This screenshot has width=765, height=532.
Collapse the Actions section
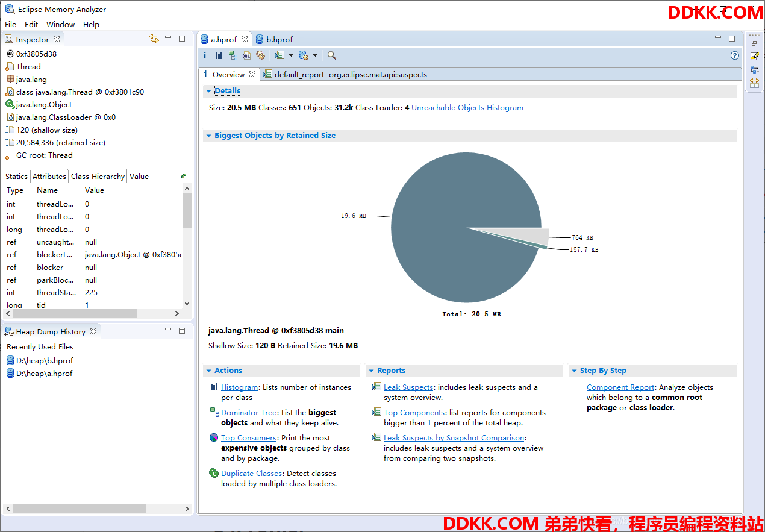click(x=208, y=371)
